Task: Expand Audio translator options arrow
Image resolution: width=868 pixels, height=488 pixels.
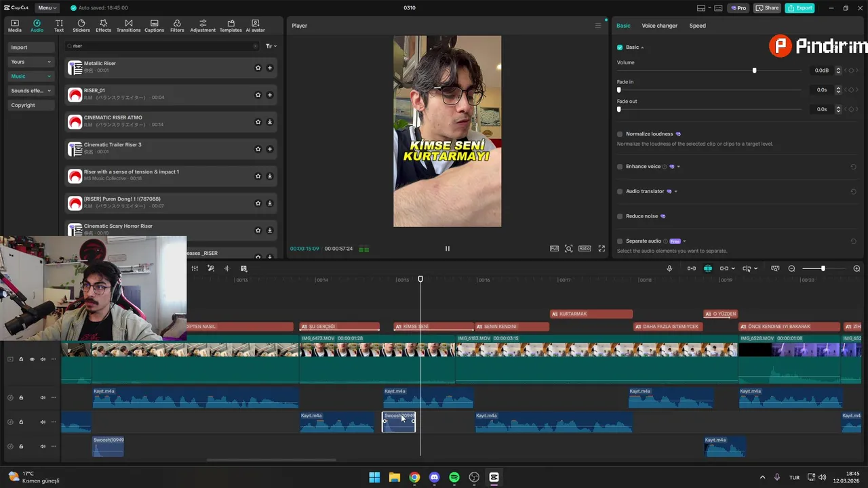Action: (675, 191)
